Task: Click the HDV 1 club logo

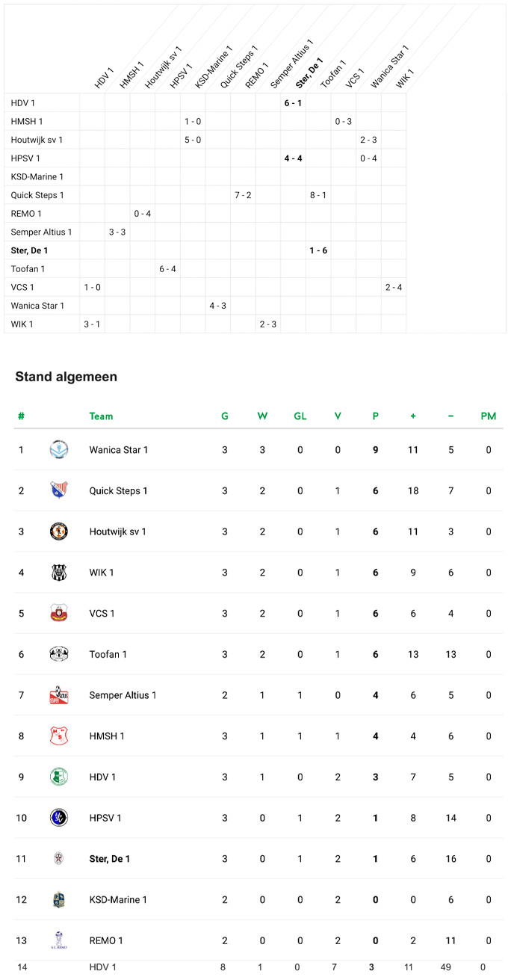Action: tap(59, 777)
